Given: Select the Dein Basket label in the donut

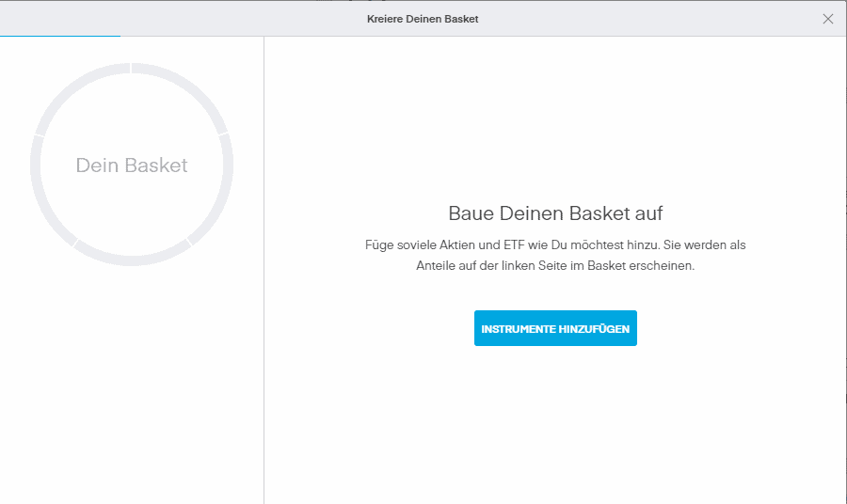Looking at the screenshot, I should click(x=132, y=165).
